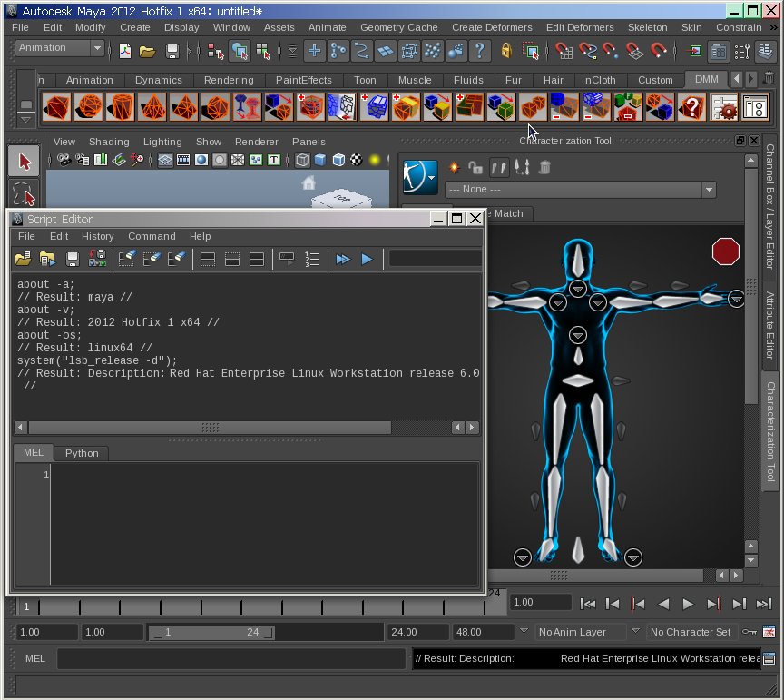Image resolution: width=784 pixels, height=700 pixels.
Task: Click the range slider bar showing 1 to 24
Action: pos(212,632)
